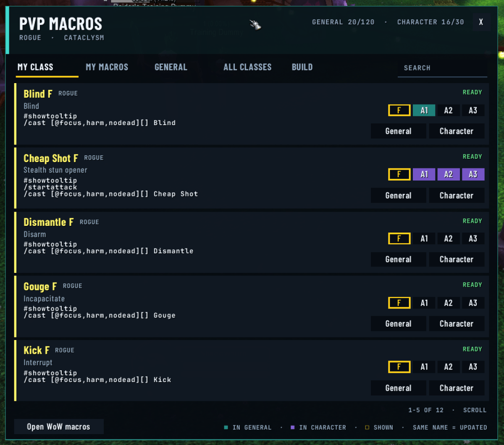
Task: Toggle A3 variant for Blind F macro
Action: coord(473,110)
